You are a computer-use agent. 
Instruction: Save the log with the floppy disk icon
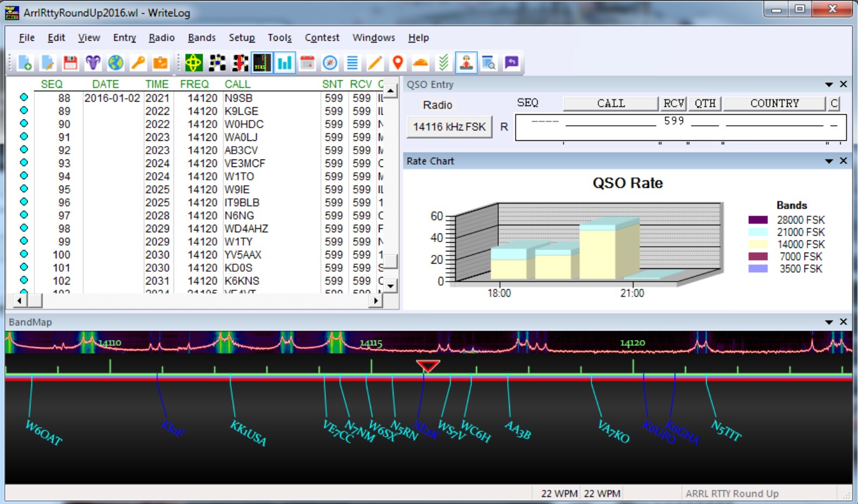(70, 63)
